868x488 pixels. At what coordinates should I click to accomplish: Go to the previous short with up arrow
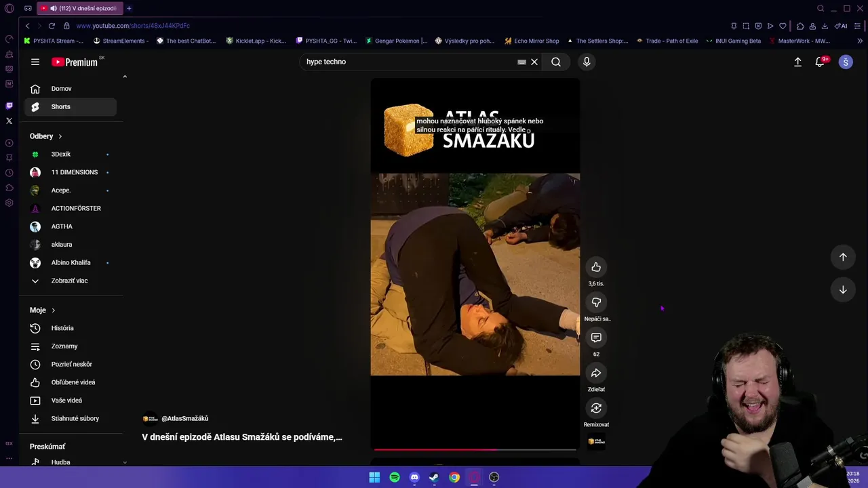843,257
